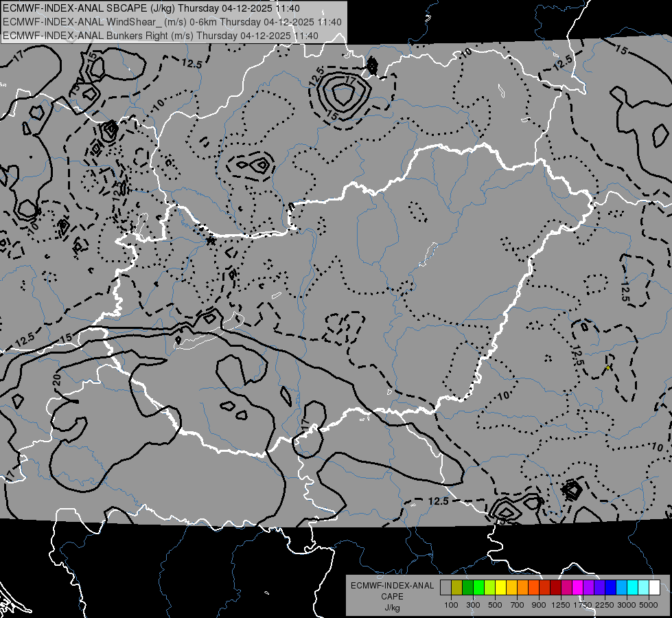Screen dimensions: 672x618
Task: Click the dark red legend swatch
Action: tap(555, 587)
